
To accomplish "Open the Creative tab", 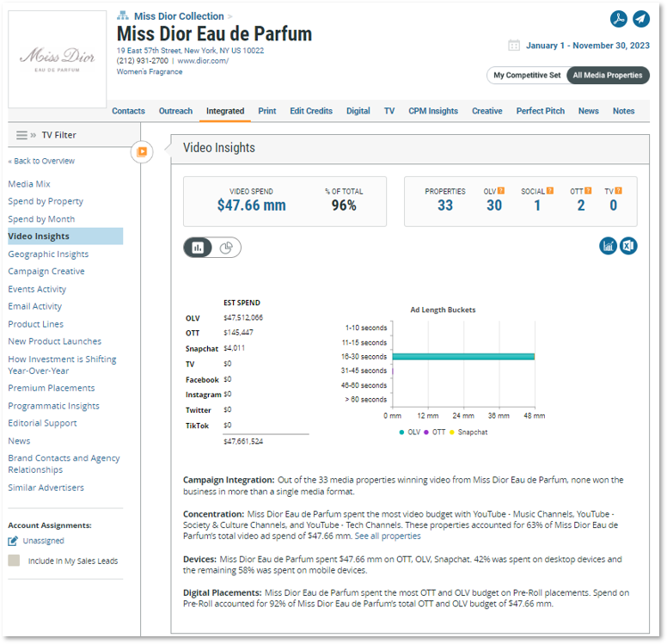I will [x=487, y=111].
